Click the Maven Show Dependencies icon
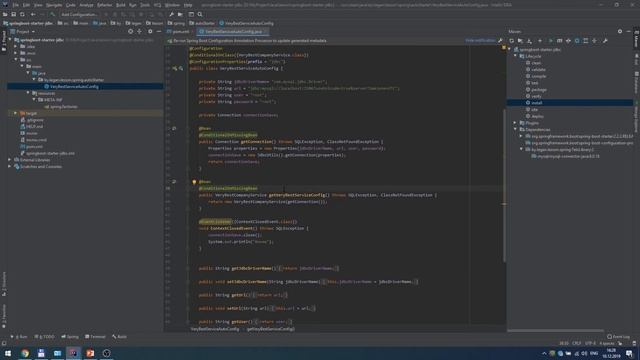The width and height of the screenshot is (640, 360). coord(586,41)
